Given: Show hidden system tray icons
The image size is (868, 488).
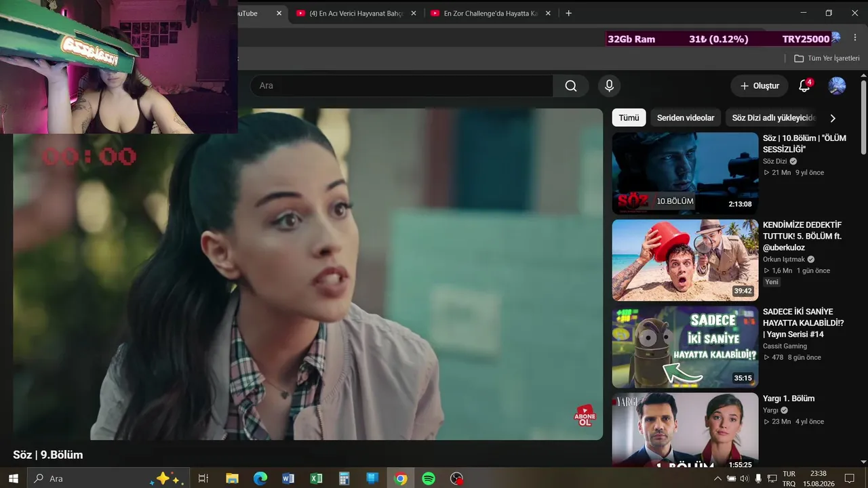Looking at the screenshot, I should [x=718, y=479].
